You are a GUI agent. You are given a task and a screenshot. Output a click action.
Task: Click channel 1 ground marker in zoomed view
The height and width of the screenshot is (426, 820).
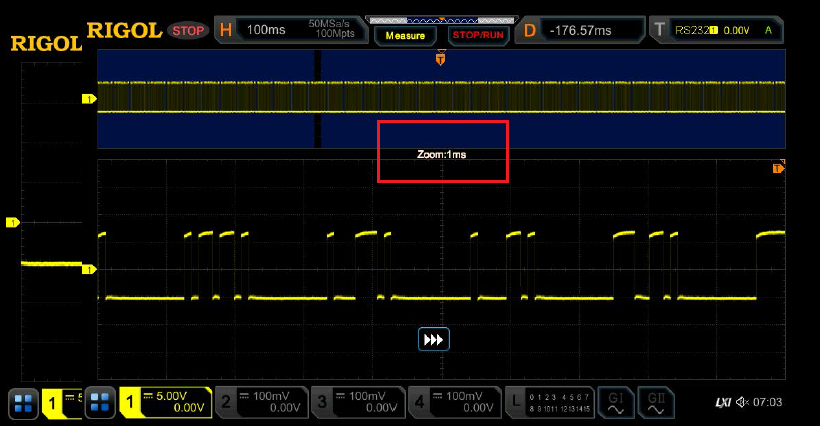pos(88,269)
